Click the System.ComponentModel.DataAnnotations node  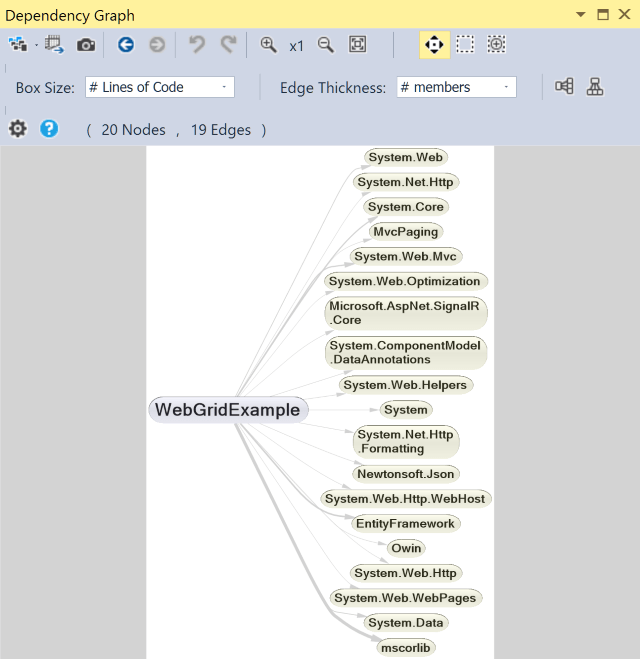pyautogui.click(x=406, y=353)
